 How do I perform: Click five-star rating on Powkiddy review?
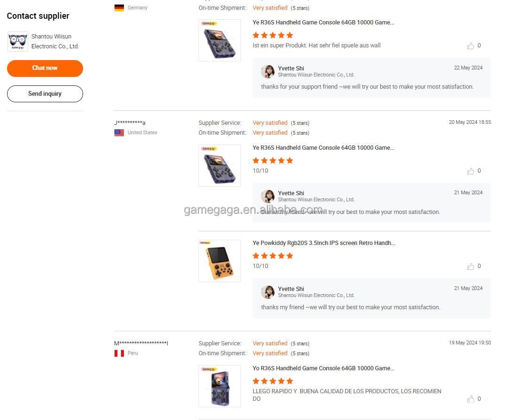[273, 256]
